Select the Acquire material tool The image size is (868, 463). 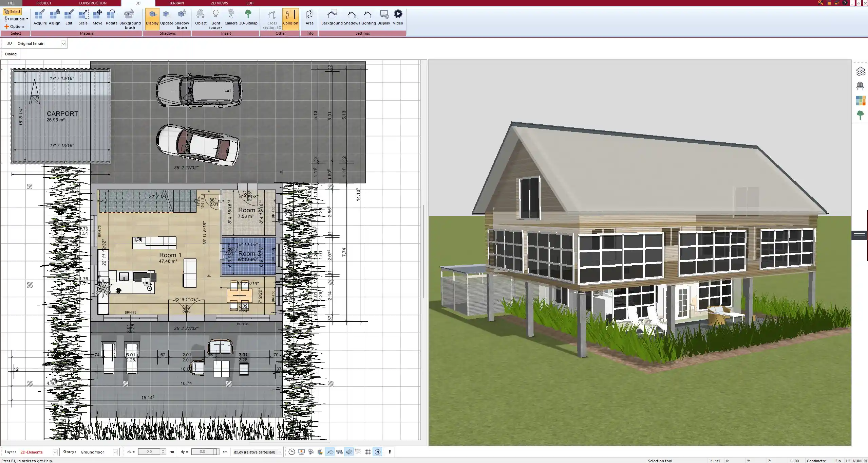pyautogui.click(x=40, y=17)
